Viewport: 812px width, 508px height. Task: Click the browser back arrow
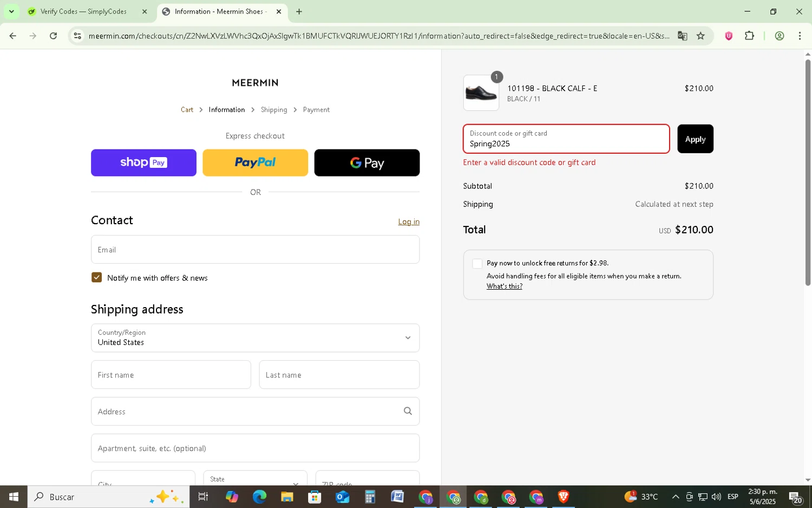tap(12, 36)
